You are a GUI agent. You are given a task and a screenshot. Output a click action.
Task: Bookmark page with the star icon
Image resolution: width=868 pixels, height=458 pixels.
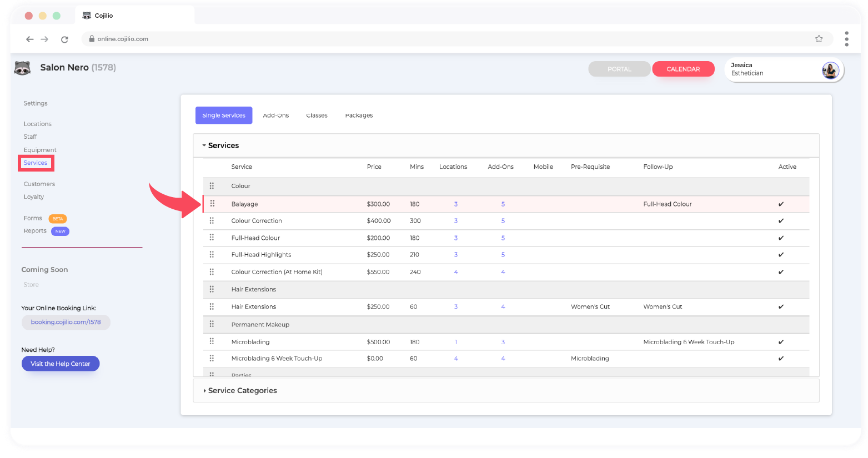(819, 39)
